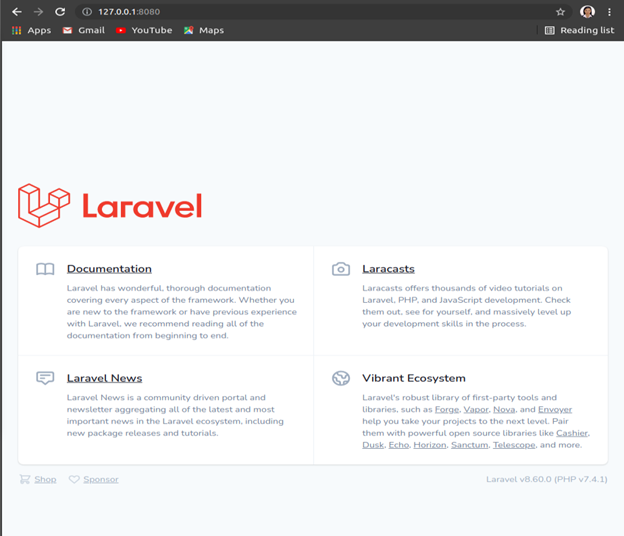Open the Nova link
Viewport: 624px width, 536px height.
(504, 409)
